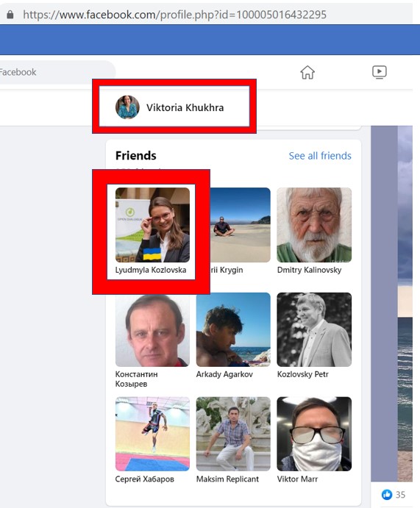The height and width of the screenshot is (508, 420).
Task: Open See all friends link
Action: tap(320, 156)
